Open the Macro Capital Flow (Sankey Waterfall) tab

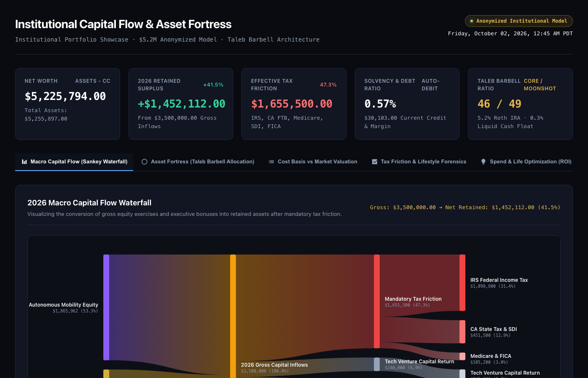tap(74, 162)
